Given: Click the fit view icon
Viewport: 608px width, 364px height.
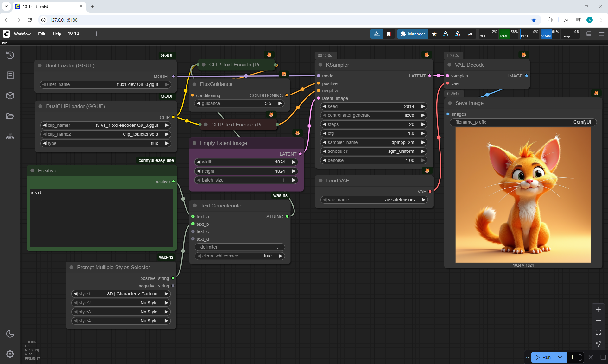Looking at the screenshot, I should pyautogui.click(x=598, y=332).
